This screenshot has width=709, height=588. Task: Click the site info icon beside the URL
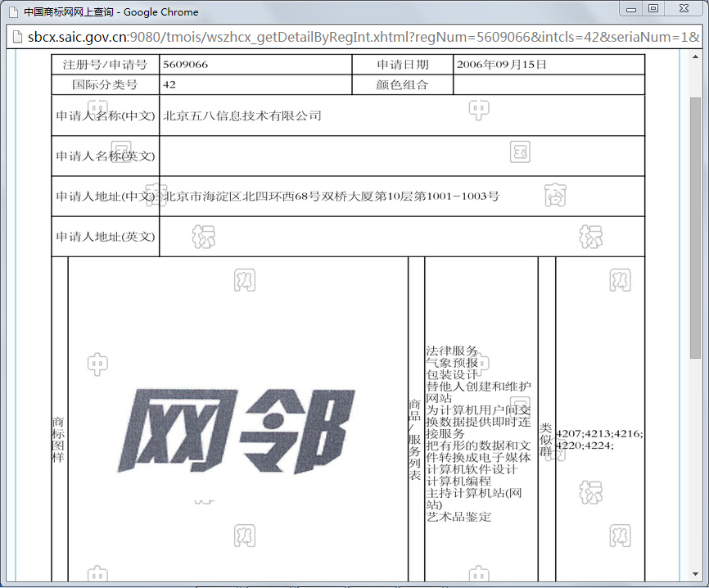pos(17,37)
